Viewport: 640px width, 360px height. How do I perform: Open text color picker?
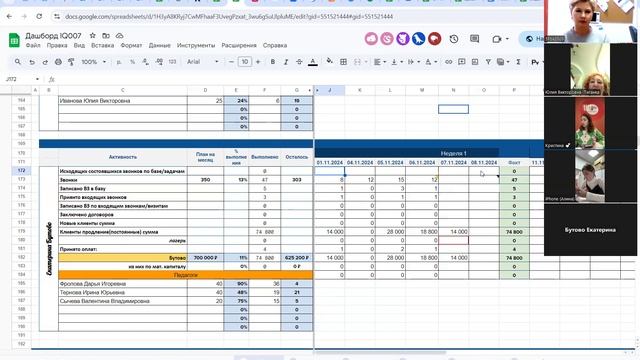pyautogui.click(x=313, y=62)
